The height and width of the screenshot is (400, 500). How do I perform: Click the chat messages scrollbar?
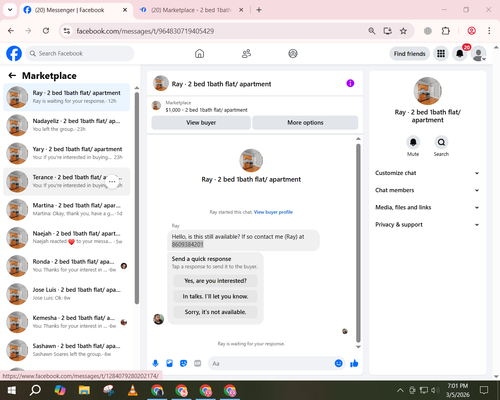pyautogui.click(x=358, y=243)
